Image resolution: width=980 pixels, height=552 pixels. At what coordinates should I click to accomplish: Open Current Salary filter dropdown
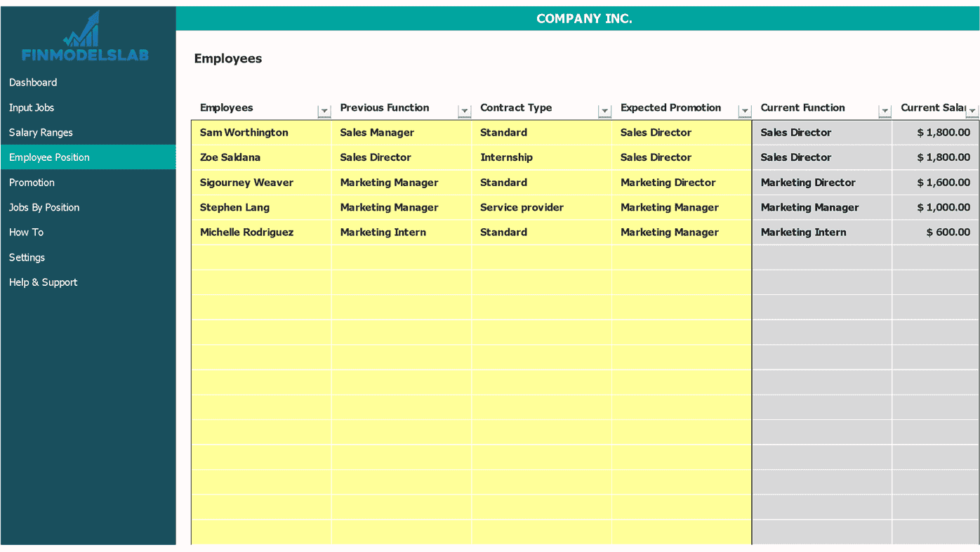point(972,111)
